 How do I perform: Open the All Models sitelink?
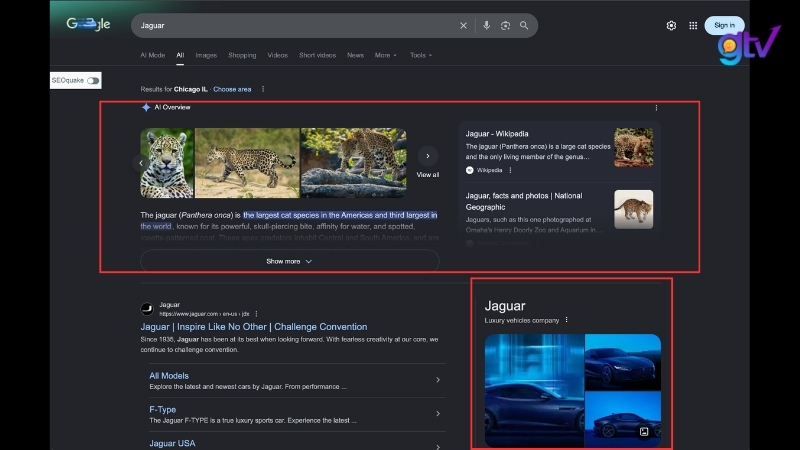point(169,376)
